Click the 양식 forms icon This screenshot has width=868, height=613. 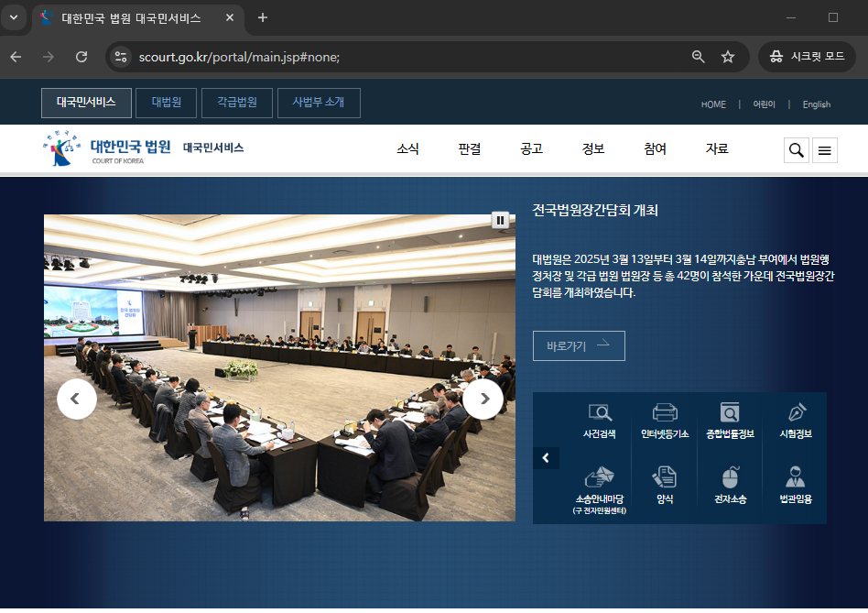(x=664, y=484)
